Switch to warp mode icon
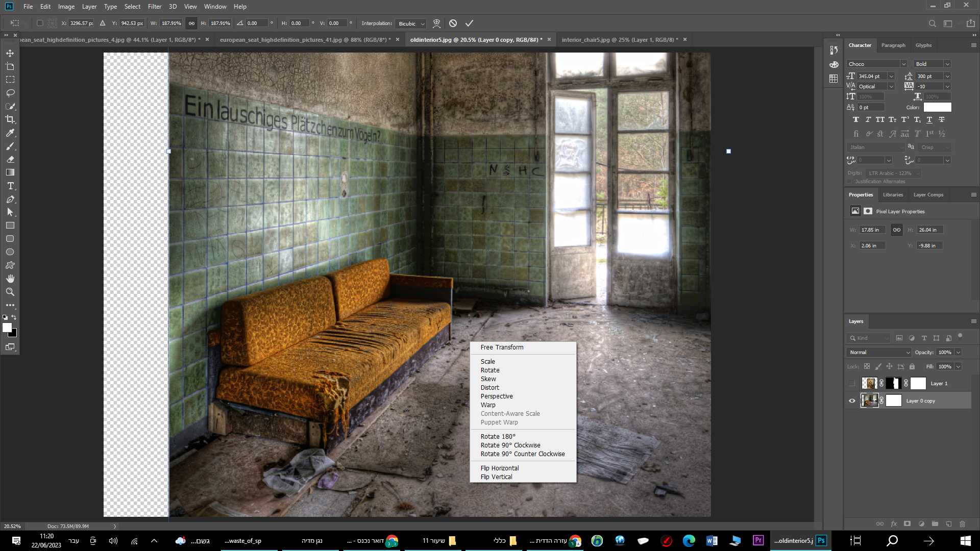This screenshot has width=980, height=551. point(436,23)
